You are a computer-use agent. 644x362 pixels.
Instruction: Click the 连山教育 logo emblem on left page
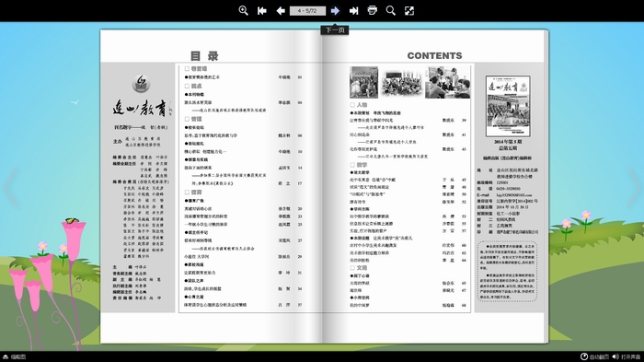click(x=141, y=84)
